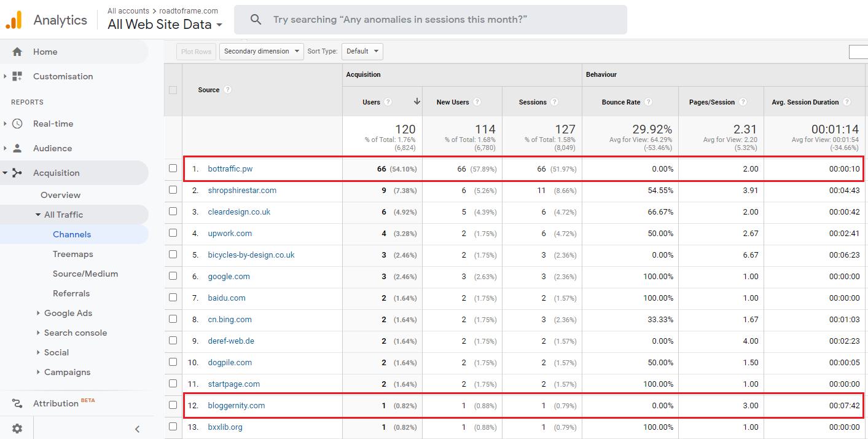Click help icon next to Bounce Rate
The height and width of the screenshot is (439, 868).
649,102
